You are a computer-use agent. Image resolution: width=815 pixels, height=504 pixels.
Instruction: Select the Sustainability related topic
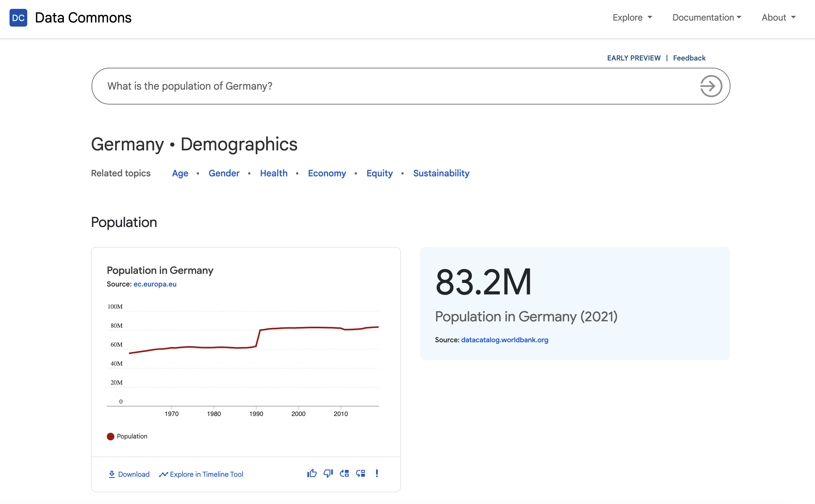point(441,173)
